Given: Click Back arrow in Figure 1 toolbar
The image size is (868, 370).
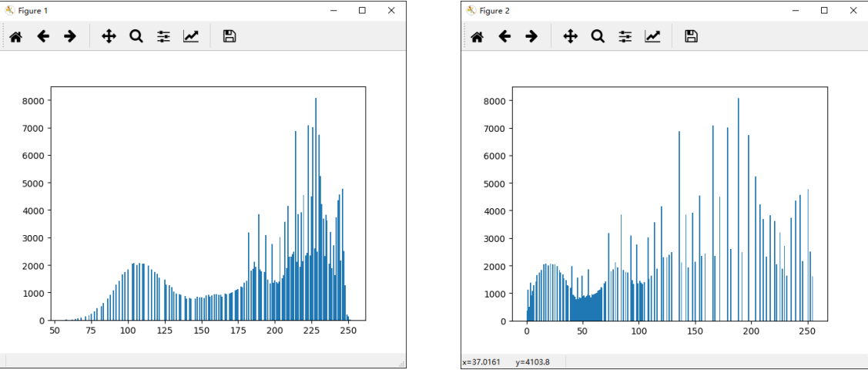Looking at the screenshot, I should click(x=43, y=36).
